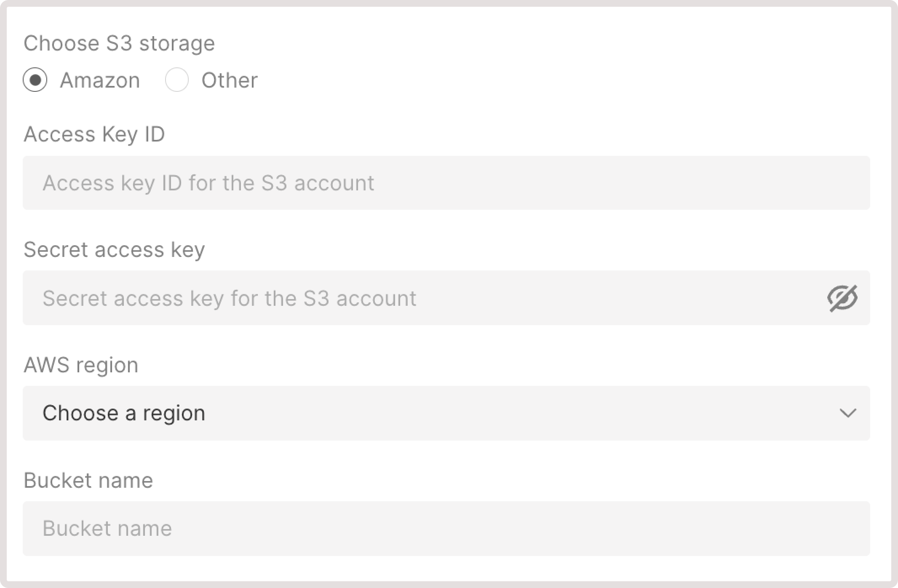Click the Other radio label text

click(x=230, y=80)
